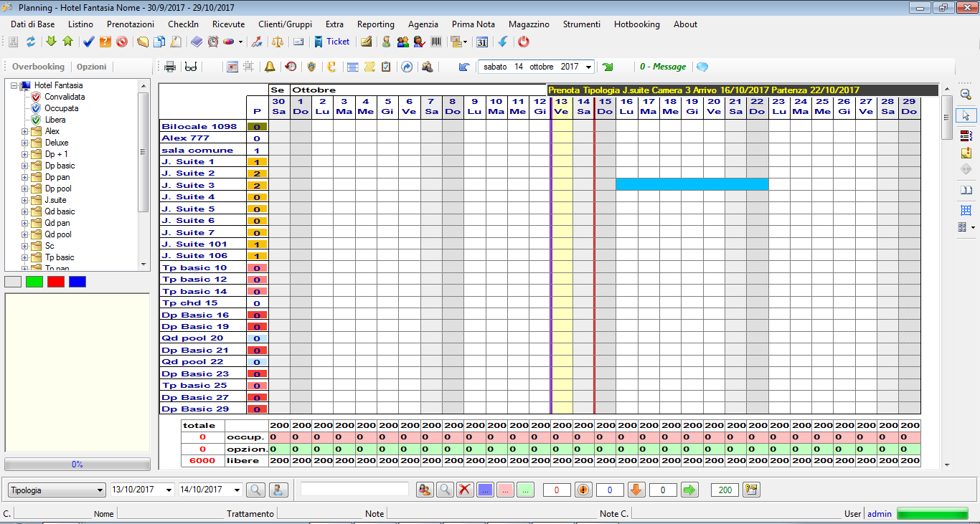Click the sticky note with exclamation icon

(966, 153)
